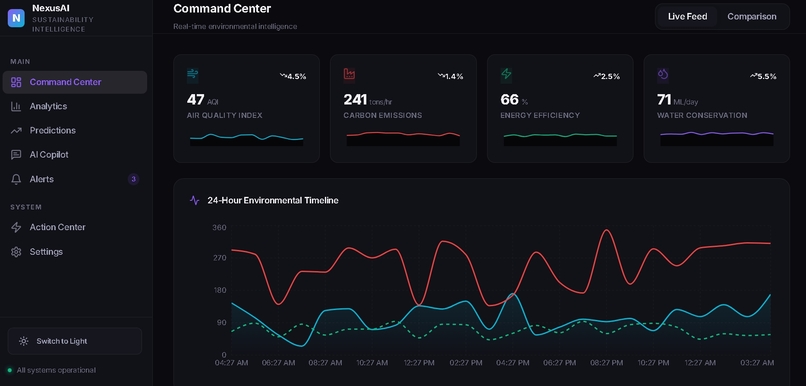Click the 24-Hour Environmental Timeline title

click(x=273, y=200)
